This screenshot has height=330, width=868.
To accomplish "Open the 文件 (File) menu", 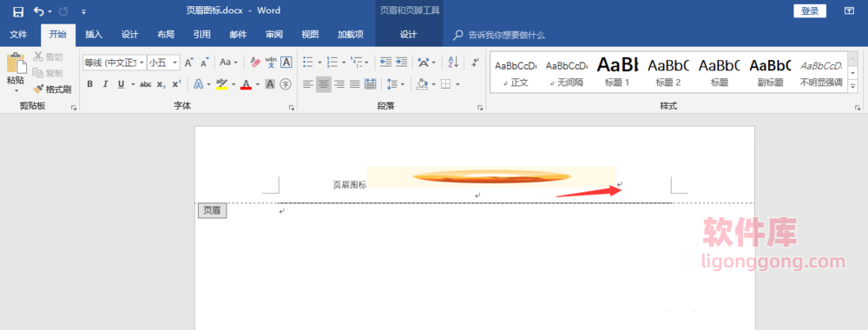I will pyautogui.click(x=18, y=35).
